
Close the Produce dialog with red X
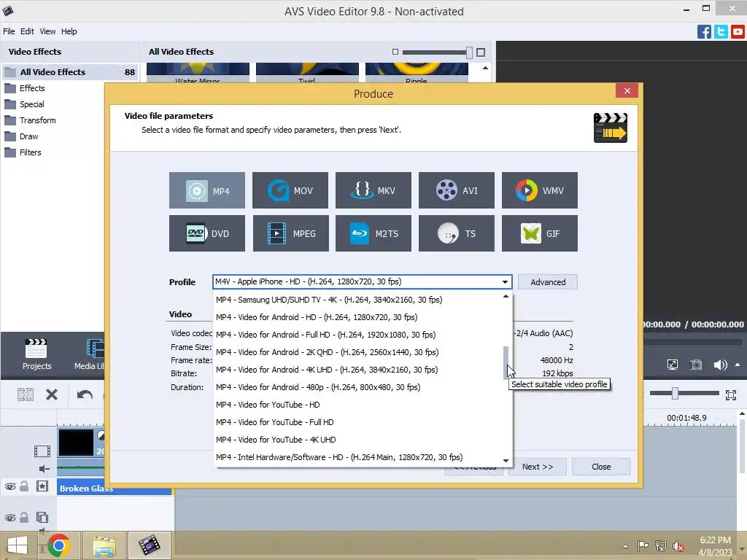click(x=627, y=90)
